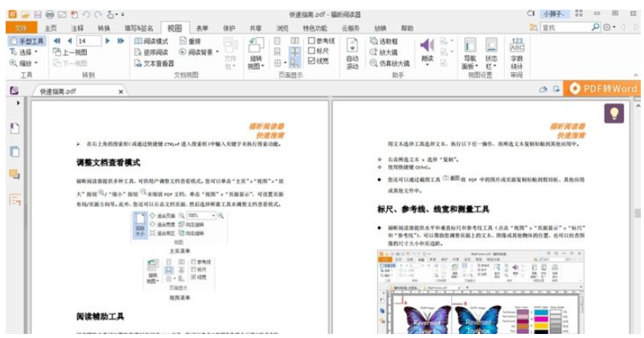
Task: Toggle the 标尺 rulers checkbox
Action: (x=312, y=51)
